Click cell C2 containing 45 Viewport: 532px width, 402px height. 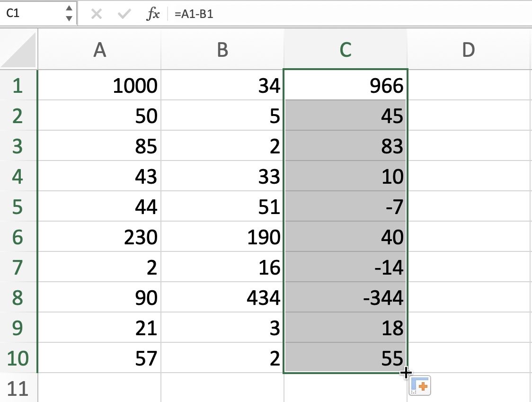click(x=346, y=115)
